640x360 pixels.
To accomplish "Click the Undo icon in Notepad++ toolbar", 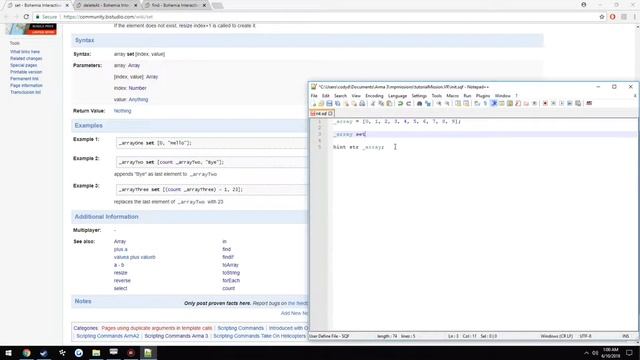I will coord(400,103).
